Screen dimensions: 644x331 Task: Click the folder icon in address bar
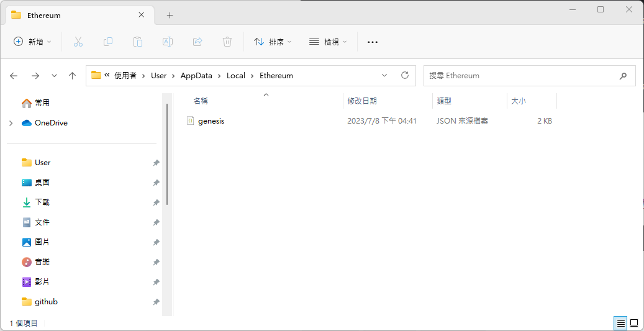(96, 75)
